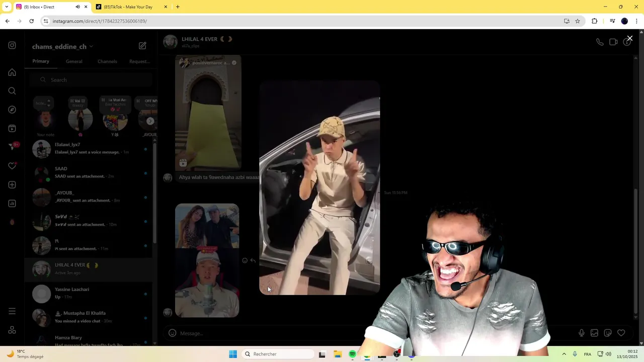Switch to the Channels tab
Viewport: 644px width, 362px height.
107,61
